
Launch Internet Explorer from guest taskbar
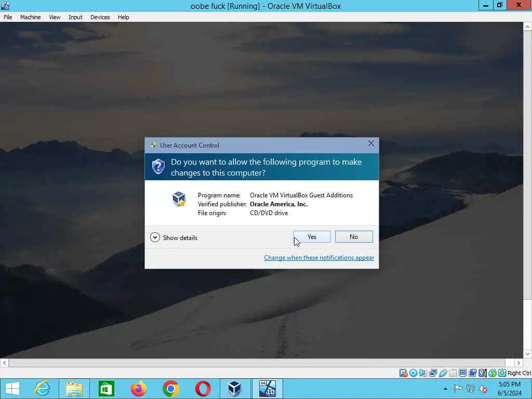click(43, 389)
